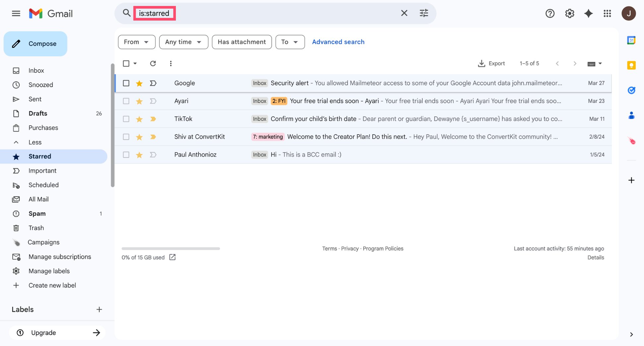Open the Drafts folder

(53, 113)
